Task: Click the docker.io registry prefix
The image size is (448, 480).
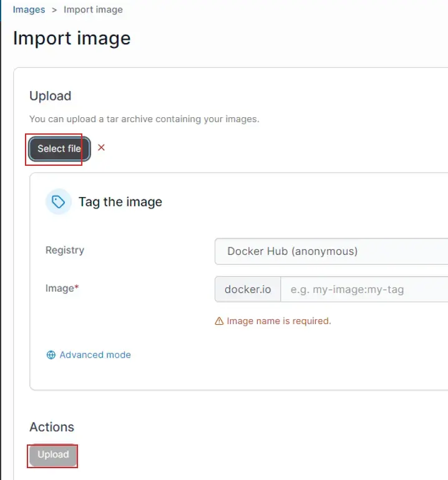Action: [248, 289]
